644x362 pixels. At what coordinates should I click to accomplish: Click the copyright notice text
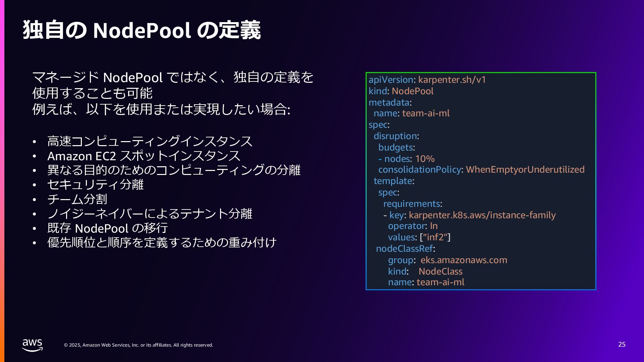(x=138, y=345)
